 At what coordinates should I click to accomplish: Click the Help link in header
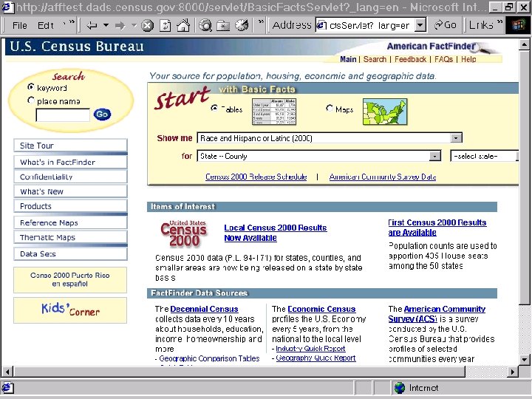[468, 59]
